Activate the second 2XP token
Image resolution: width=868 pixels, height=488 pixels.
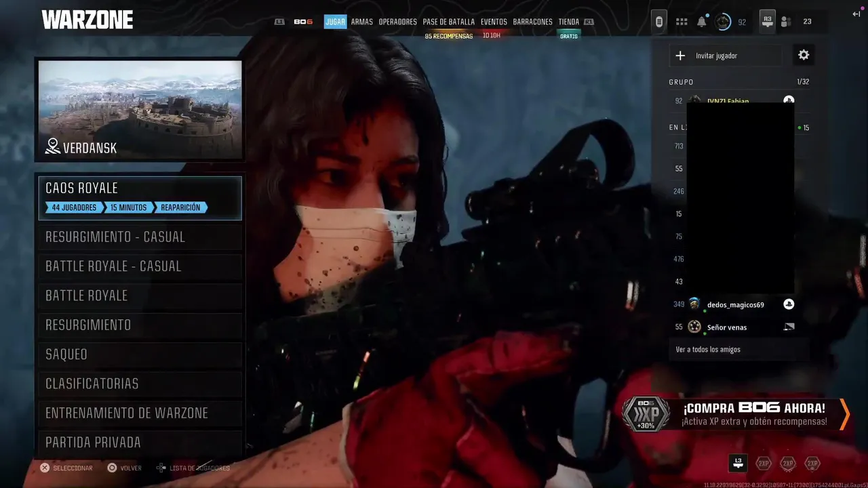pos(787,464)
